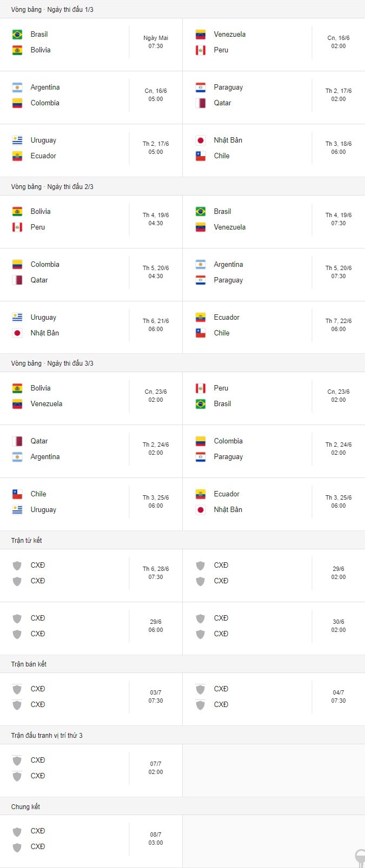Select the third-place match on 07/7 02:00
This screenshot has width=365, height=868.
[91, 771]
